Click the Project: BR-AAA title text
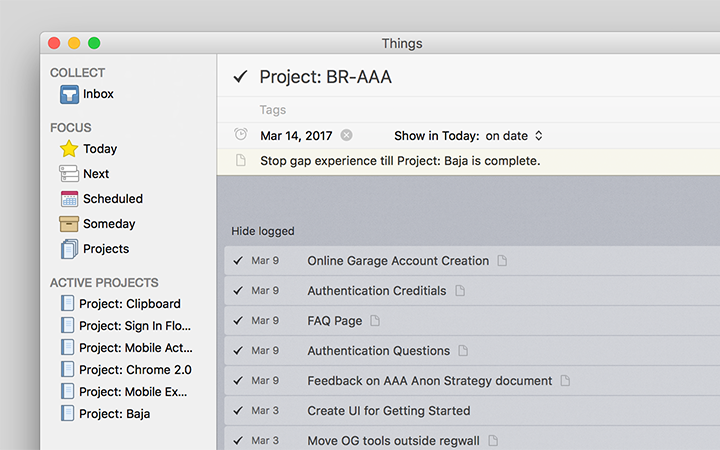The width and height of the screenshot is (720, 450). click(x=326, y=77)
